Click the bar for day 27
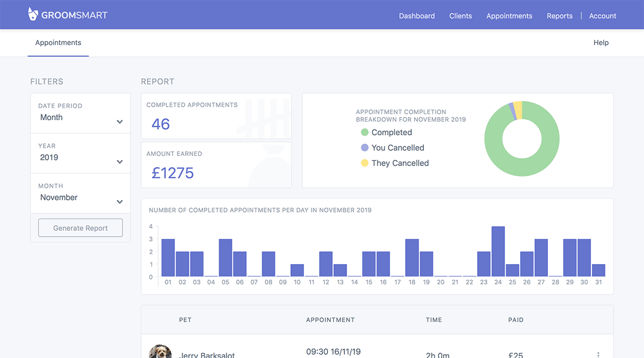The width and height of the screenshot is (644, 358). coord(541,258)
